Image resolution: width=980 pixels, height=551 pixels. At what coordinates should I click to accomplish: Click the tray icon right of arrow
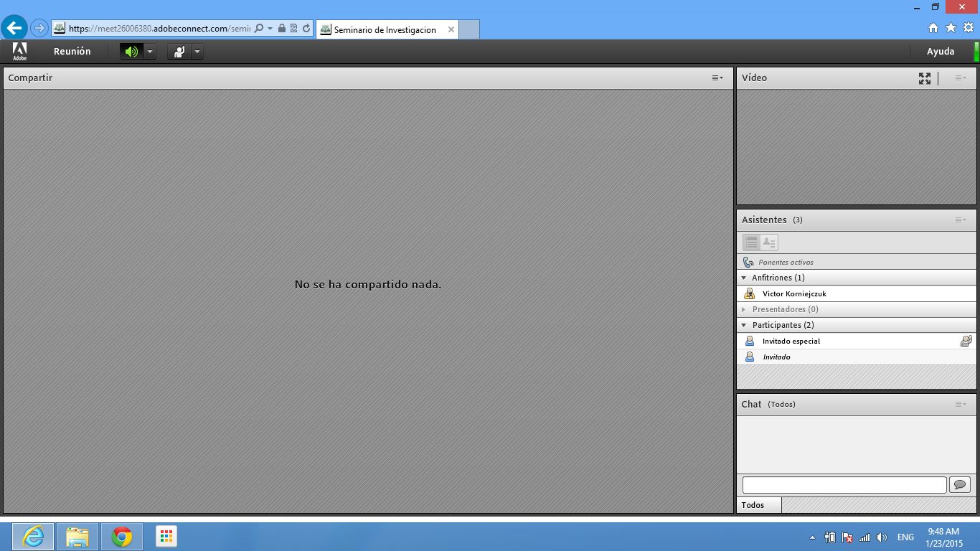pos(830,537)
